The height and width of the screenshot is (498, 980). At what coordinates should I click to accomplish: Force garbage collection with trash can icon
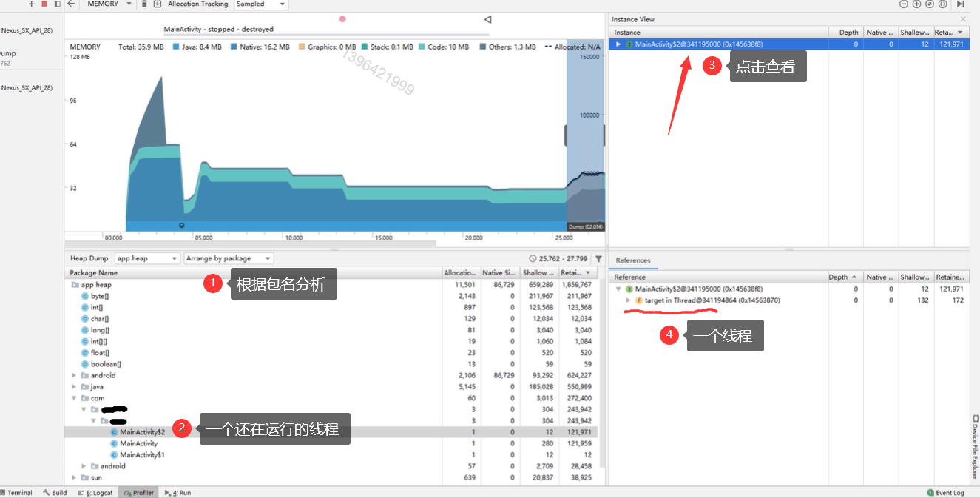coord(144,4)
